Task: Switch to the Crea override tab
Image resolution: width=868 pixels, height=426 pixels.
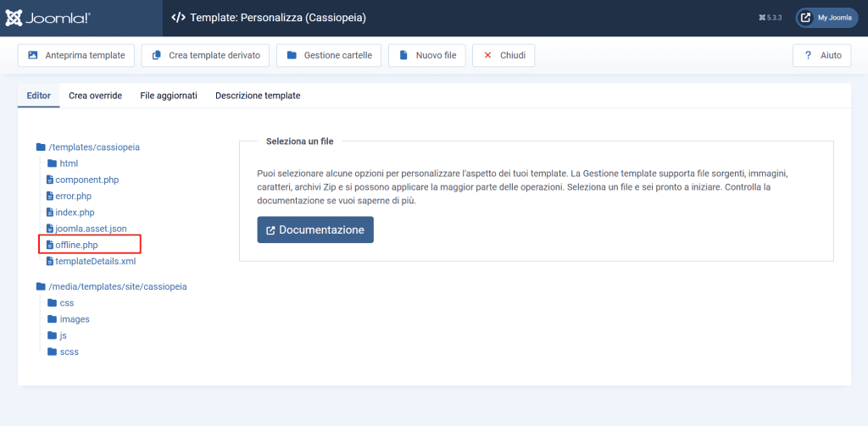Action: click(95, 96)
